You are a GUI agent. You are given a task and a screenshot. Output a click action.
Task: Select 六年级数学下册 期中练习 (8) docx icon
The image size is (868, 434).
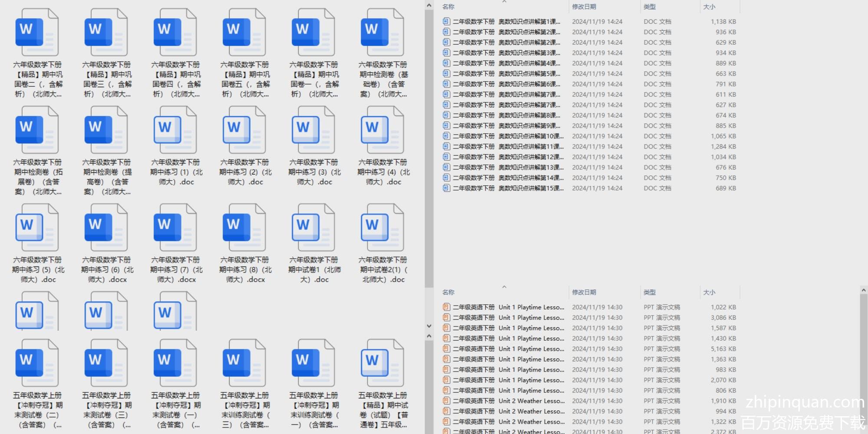click(x=244, y=228)
